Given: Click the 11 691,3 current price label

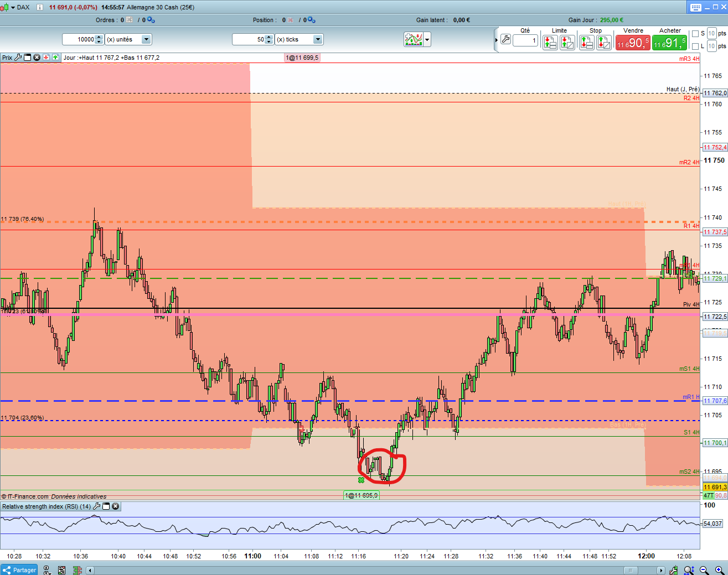Looking at the screenshot, I should tap(715, 487).
